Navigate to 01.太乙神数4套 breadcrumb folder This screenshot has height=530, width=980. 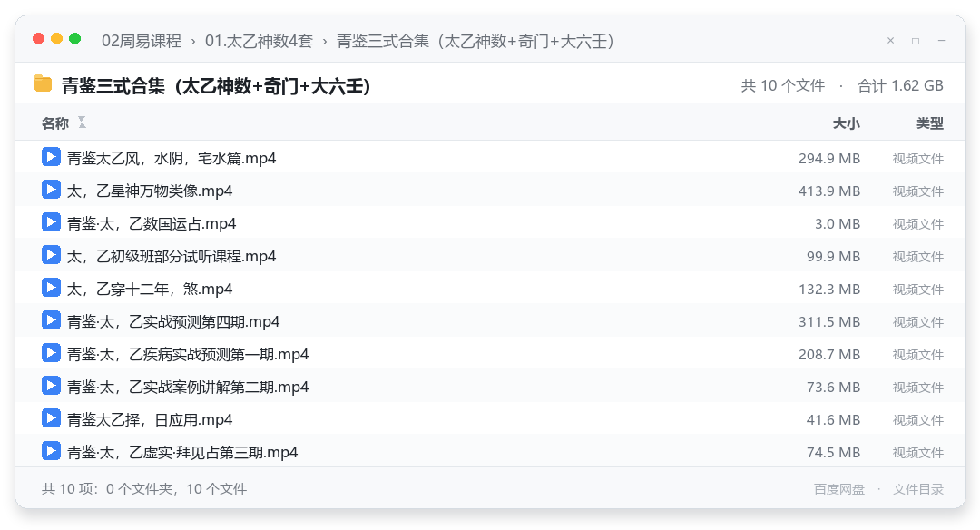259,41
